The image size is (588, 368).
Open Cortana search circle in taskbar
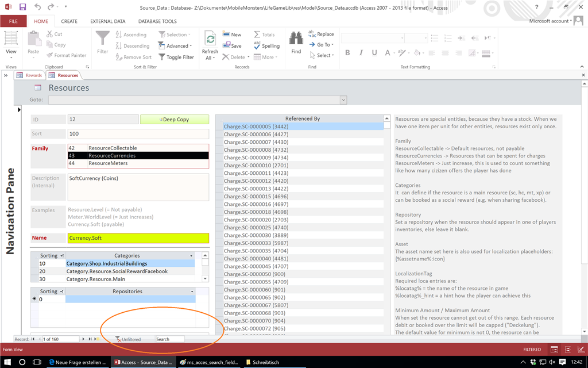coord(22,362)
